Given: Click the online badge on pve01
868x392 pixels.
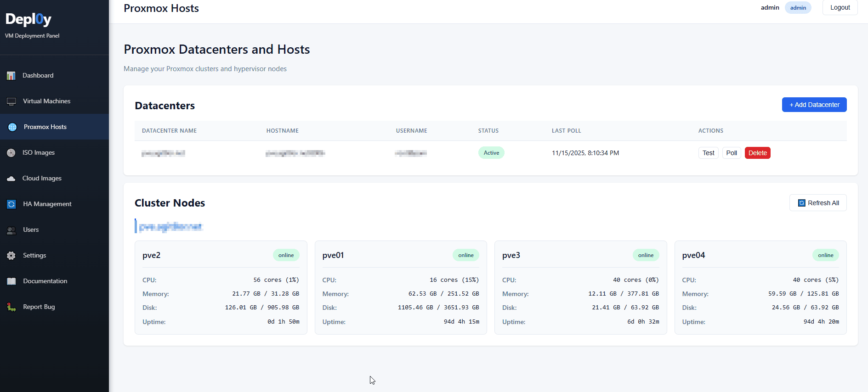Looking at the screenshot, I should click(x=466, y=255).
